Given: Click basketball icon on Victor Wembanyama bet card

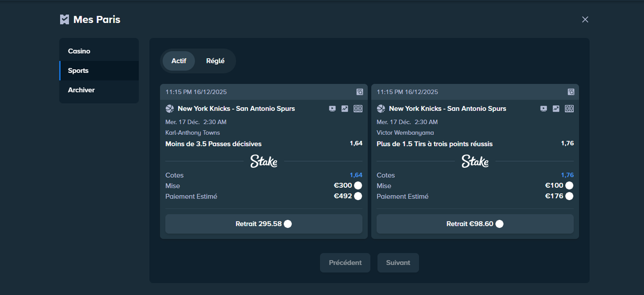Looking at the screenshot, I should pos(381,108).
